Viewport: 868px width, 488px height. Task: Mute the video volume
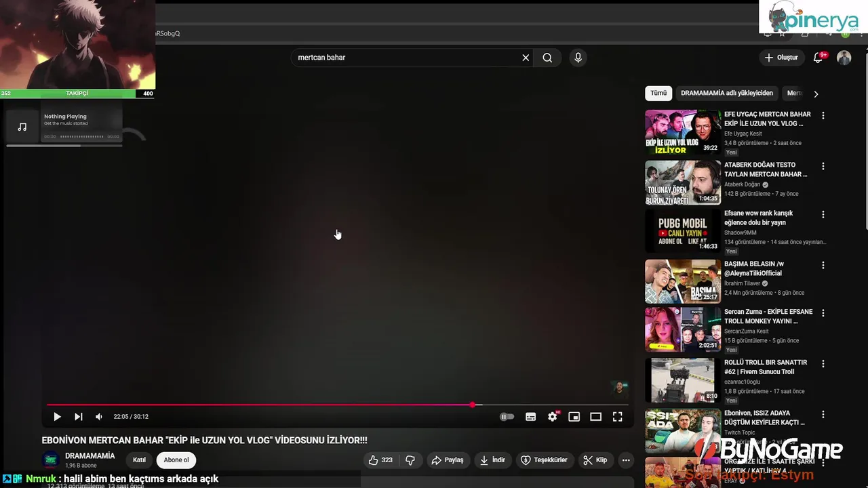(99, 417)
